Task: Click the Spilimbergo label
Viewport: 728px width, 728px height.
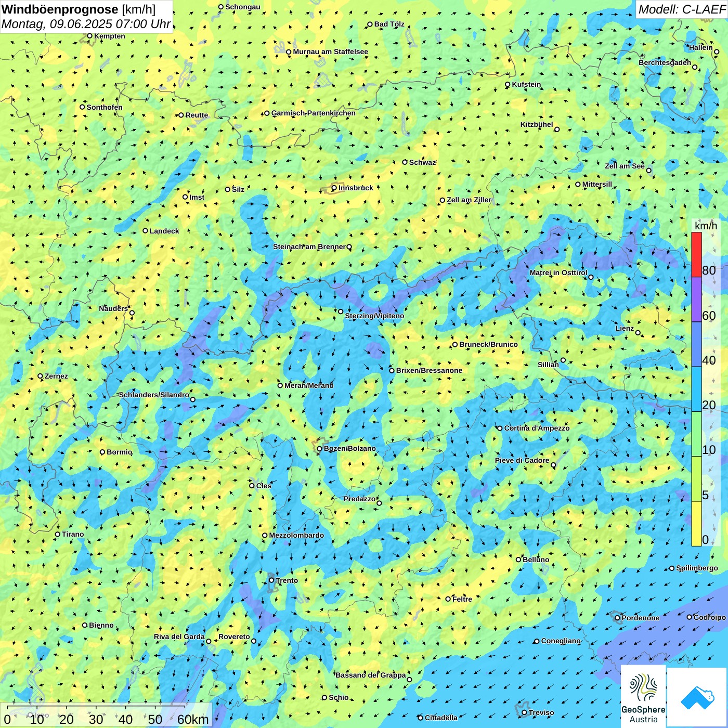Action: coord(697,568)
